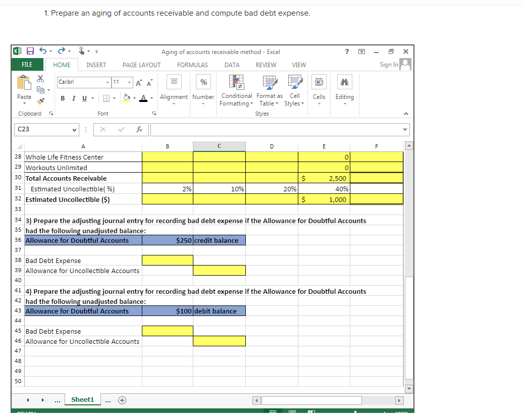Click the Redo arrow icon
The width and height of the screenshot is (525, 420).
point(62,51)
